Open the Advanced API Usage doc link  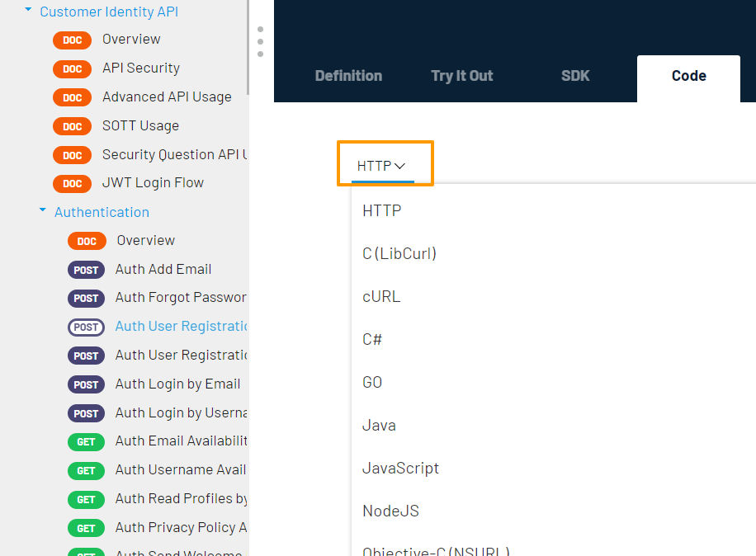click(x=167, y=97)
